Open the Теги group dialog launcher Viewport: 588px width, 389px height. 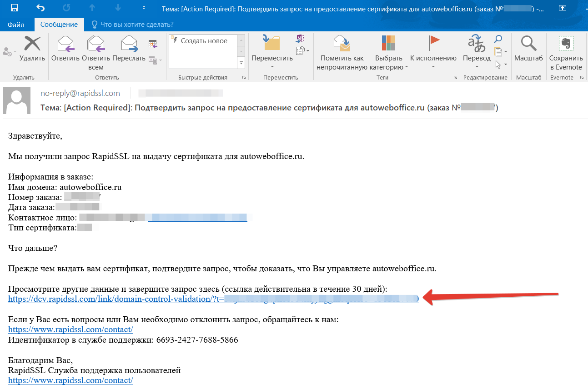pyautogui.click(x=456, y=78)
